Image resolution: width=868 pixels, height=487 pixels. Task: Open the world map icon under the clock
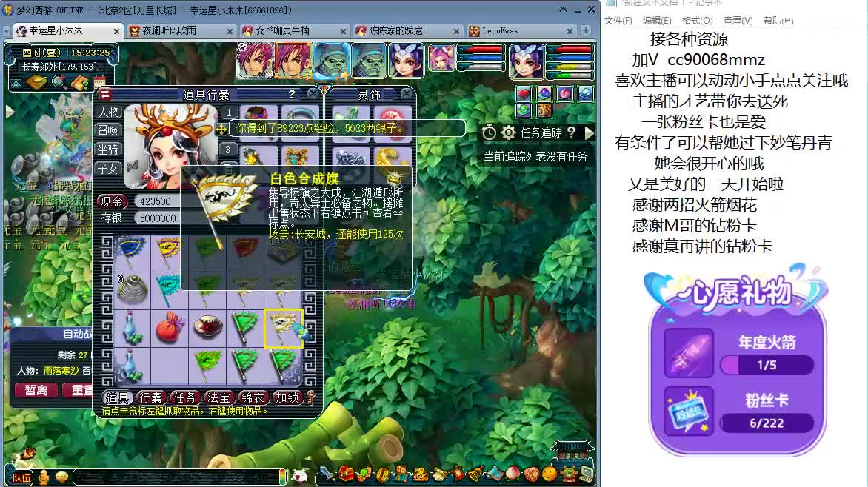click(36, 82)
